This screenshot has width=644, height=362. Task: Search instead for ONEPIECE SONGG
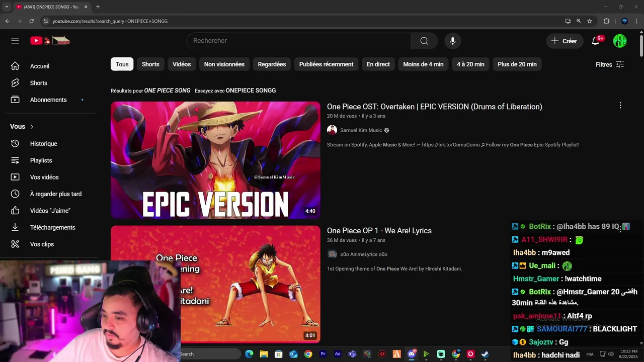pyautogui.click(x=251, y=90)
